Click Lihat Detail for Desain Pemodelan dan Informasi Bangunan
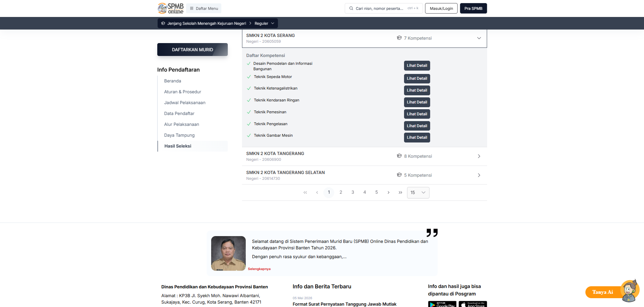The image size is (644, 307). 417,65
